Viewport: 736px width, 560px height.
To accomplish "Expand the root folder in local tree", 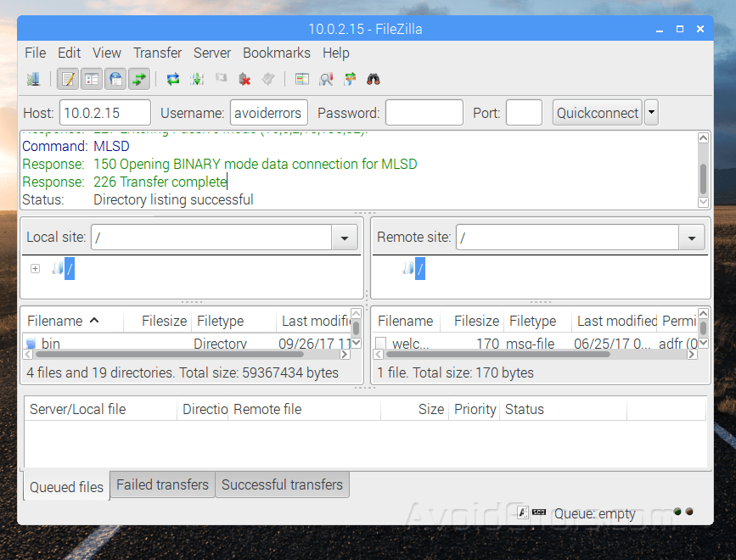I will [x=34, y=267].
